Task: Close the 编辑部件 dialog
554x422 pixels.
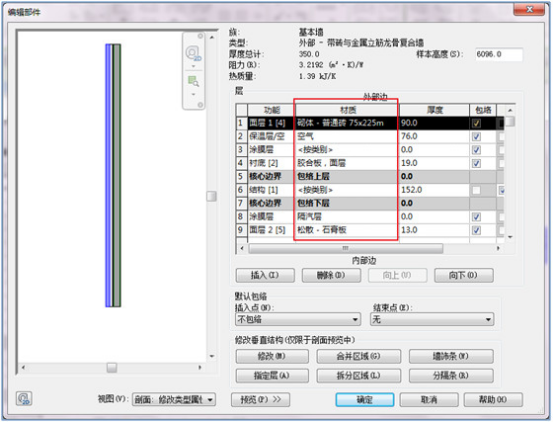Action: click(529, 9)
